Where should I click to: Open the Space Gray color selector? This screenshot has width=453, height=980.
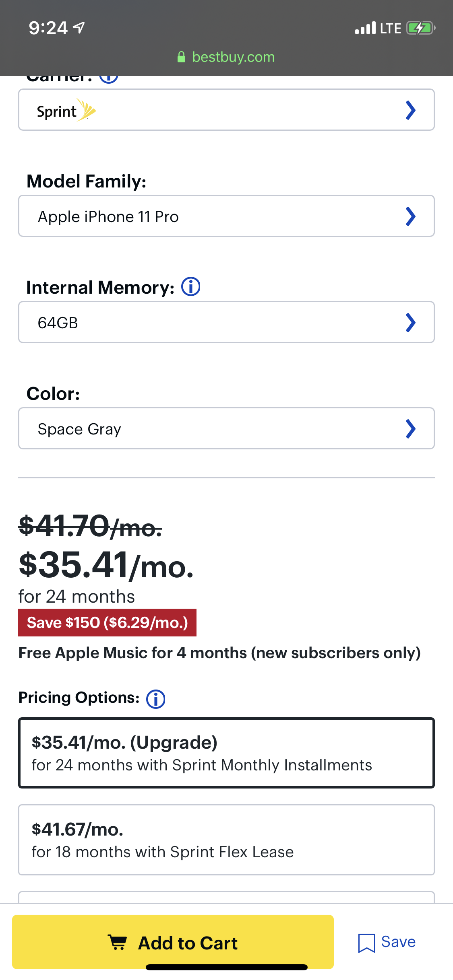pos(226,428)
